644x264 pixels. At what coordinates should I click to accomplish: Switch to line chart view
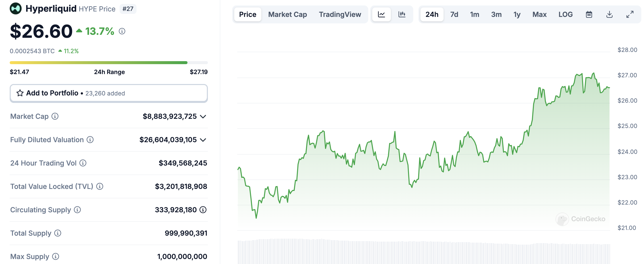pos(381,14)
